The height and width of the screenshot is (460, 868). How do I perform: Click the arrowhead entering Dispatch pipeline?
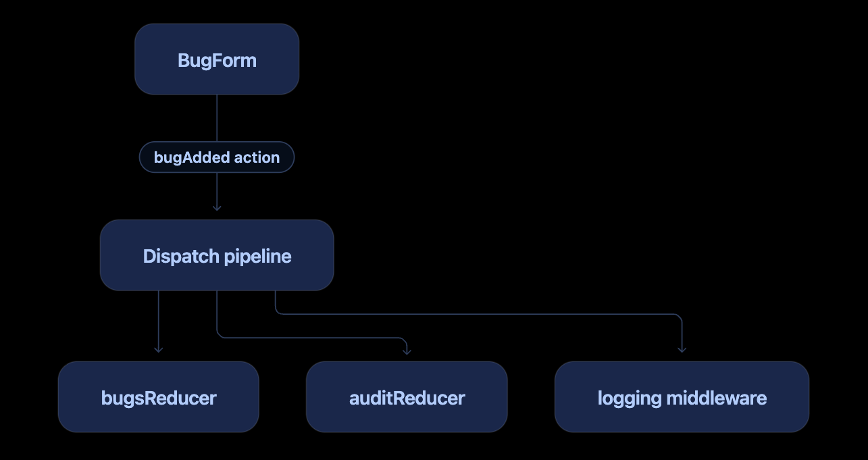pyautogui.click(x=217, y=208)
